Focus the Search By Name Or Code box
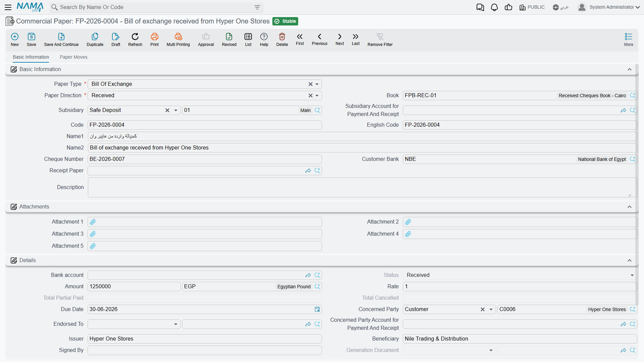644x362 pixels. (x=156, y=7)
